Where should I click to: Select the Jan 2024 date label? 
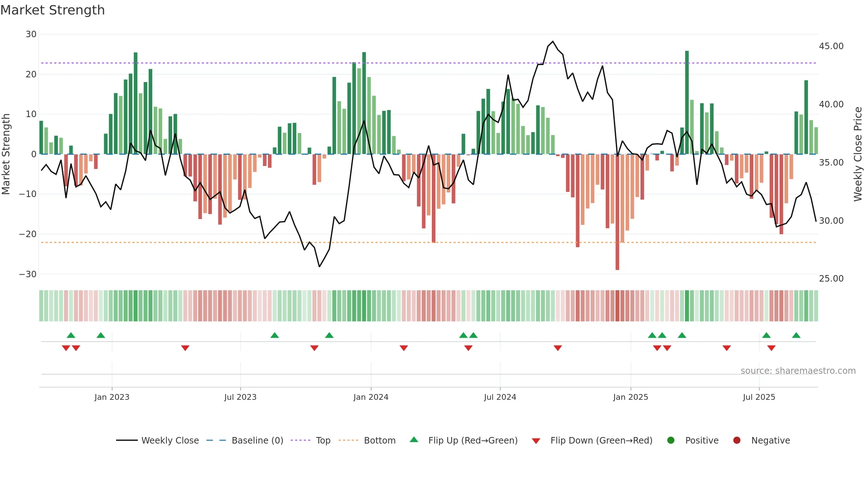[x=371, y=397]
